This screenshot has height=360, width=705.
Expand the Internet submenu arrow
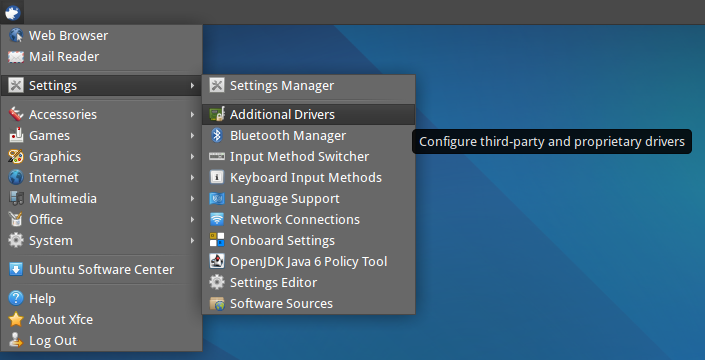pos(192,178)
